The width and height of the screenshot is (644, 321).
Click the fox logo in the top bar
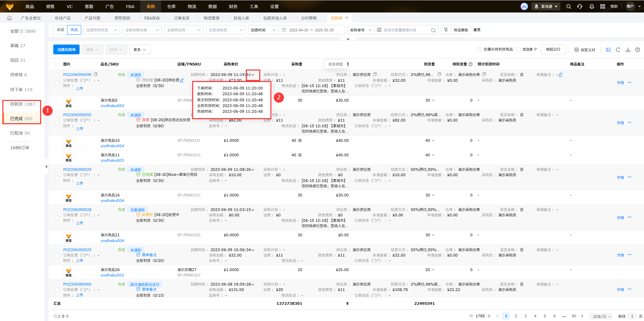coord(10,6)
